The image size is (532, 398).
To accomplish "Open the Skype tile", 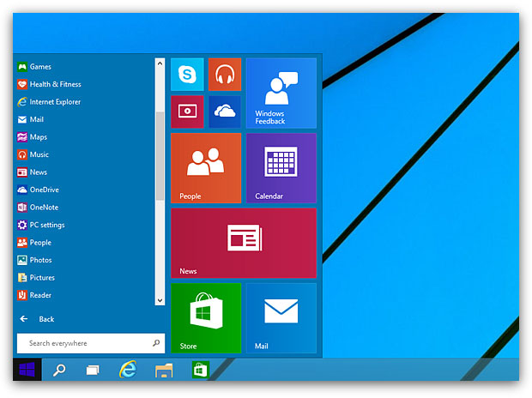I will pyautogui.click(x=187, y=75).
